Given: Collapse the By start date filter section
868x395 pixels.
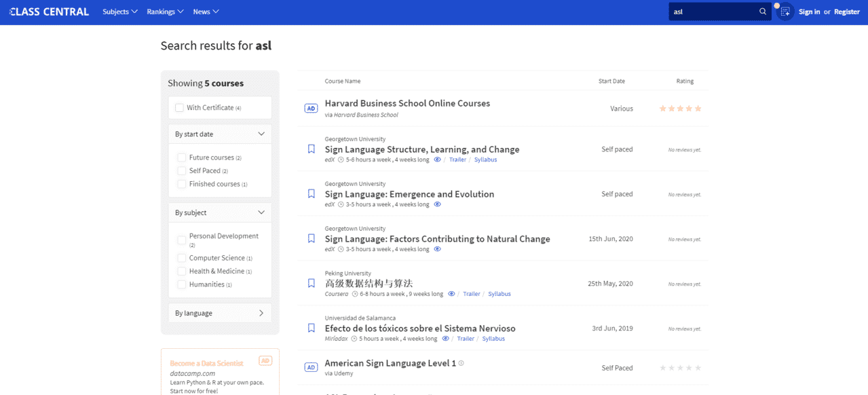Looking at the screenshot, I should 220,134.
